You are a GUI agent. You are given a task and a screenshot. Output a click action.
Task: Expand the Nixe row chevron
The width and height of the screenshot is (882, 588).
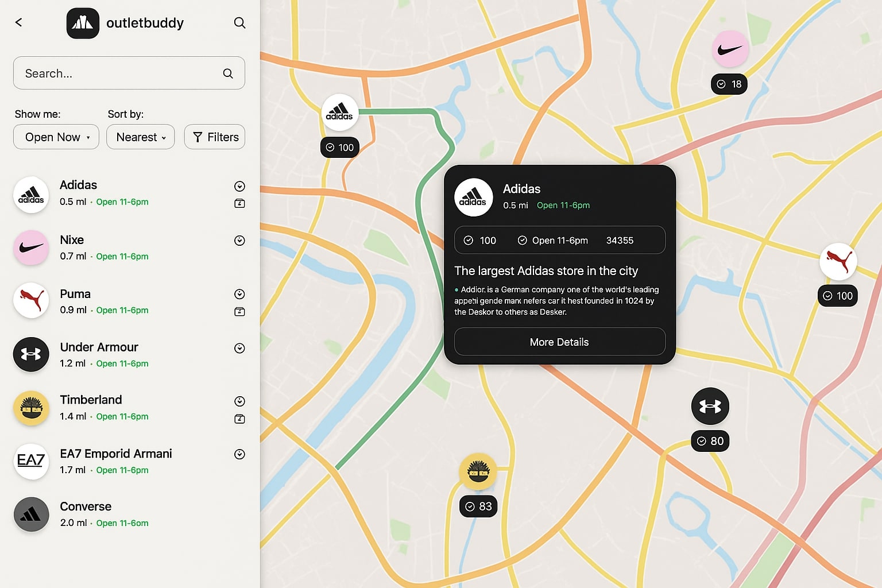pos(240,241)
